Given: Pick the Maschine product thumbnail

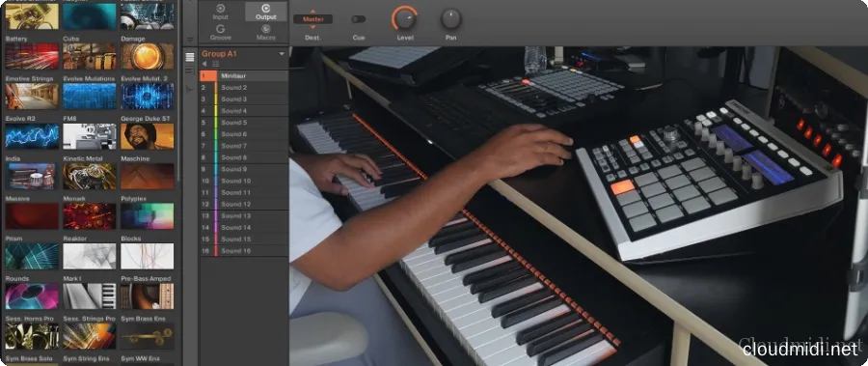Looking at the screenshot, I should coord(148,177).
